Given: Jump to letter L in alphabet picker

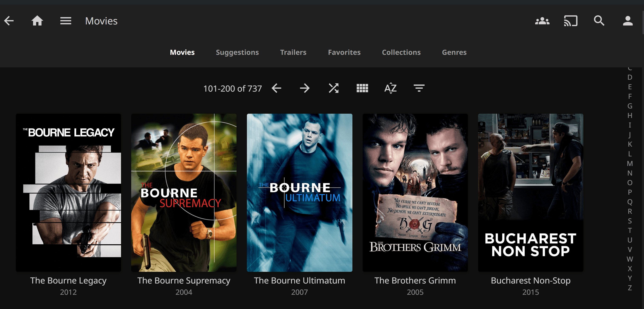Looking at the screenshot, I should [x=630, y=154].
